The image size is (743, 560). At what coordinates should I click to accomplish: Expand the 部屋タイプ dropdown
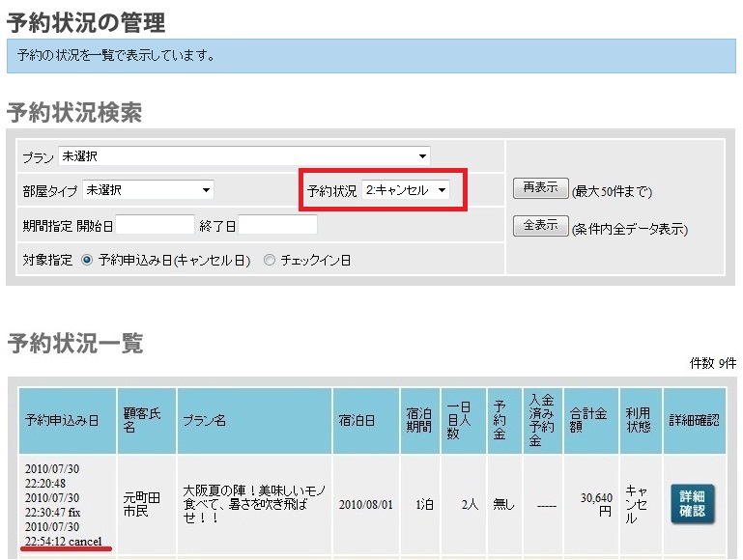tap(148, 190)
